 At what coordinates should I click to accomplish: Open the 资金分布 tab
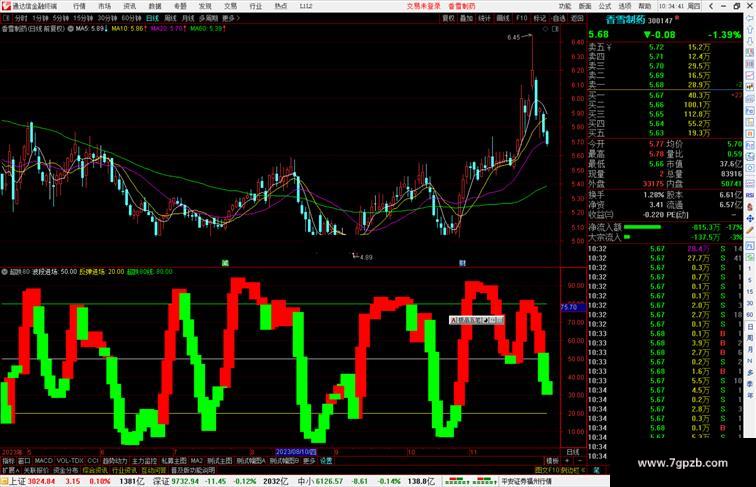pyautogui.click(x=66, y=470)
